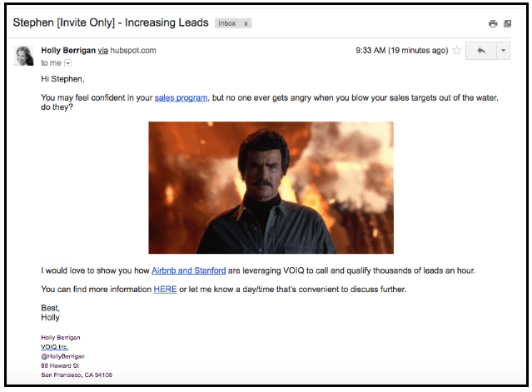Click the Inbox label tag
Screen dimensions: 532x392
tap(226, 23)
